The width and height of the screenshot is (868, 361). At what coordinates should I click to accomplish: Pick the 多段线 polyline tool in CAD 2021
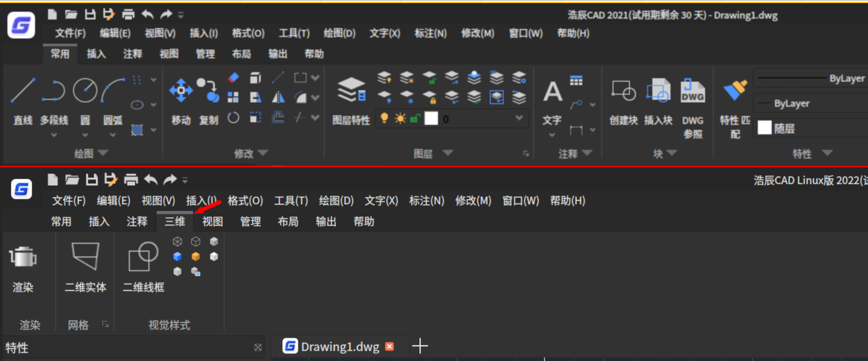pos(54,101)
